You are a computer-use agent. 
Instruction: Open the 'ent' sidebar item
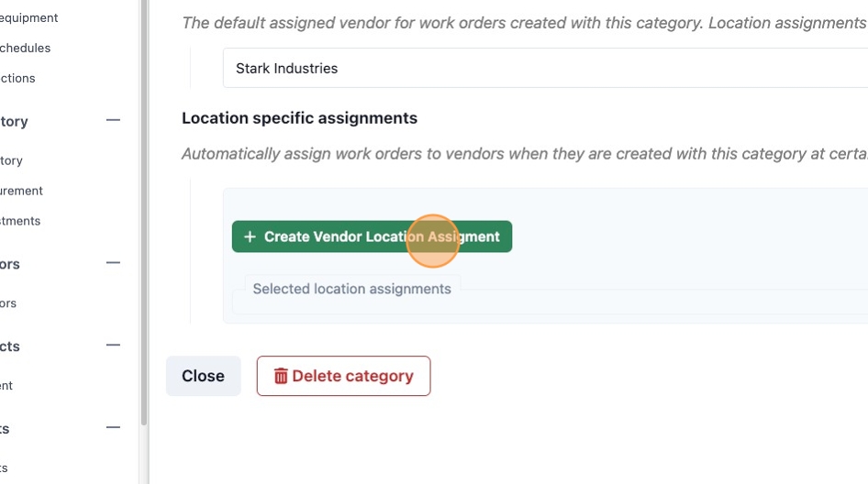(x=6, y=386)
